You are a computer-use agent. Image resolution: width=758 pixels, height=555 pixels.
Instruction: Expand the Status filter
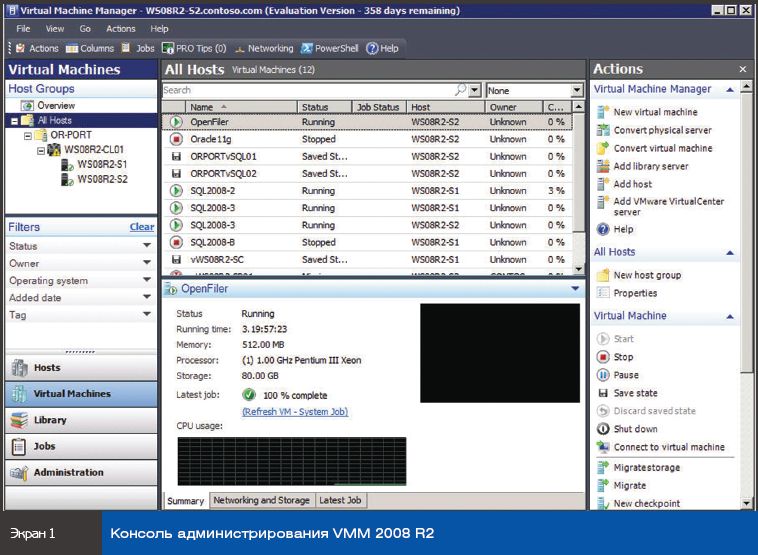[x=147, y=246]
